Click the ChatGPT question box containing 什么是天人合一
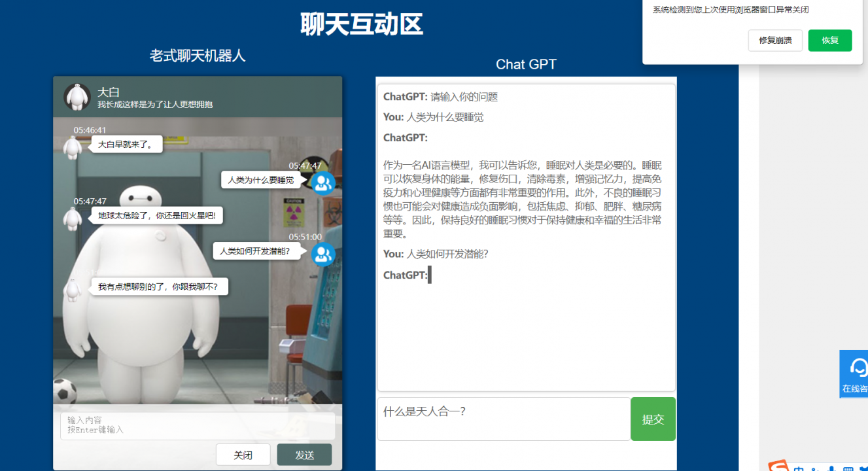 click(x=504, y=419)
